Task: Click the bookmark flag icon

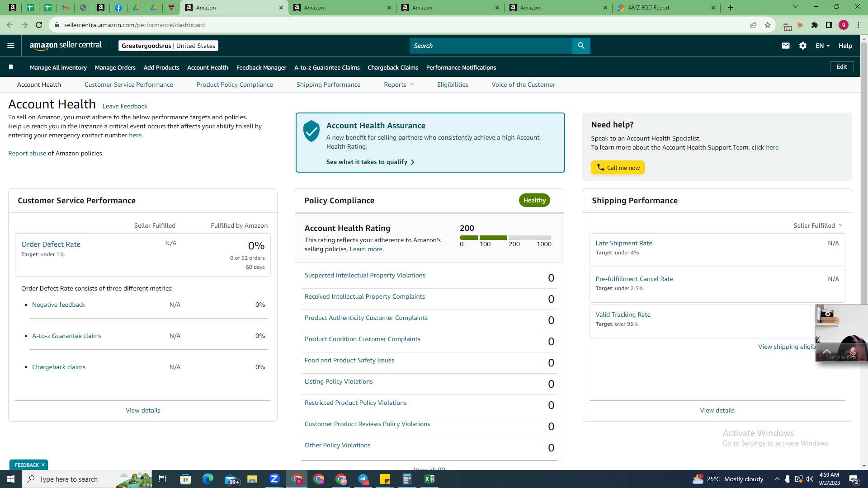Action: (11, 67)
